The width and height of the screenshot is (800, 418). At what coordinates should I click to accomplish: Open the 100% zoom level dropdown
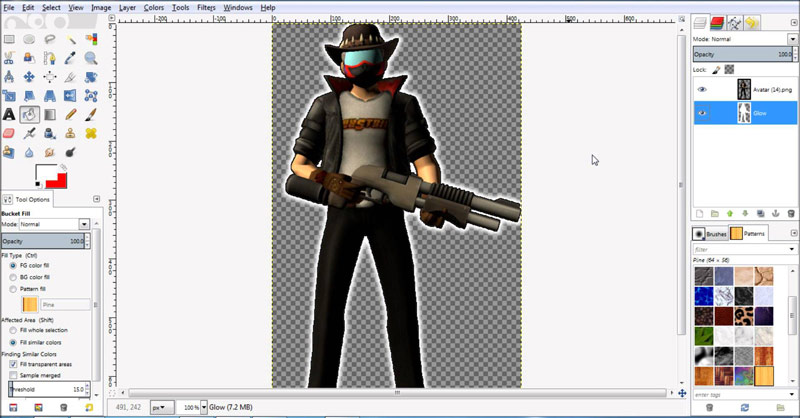click(x=204, y=407)
